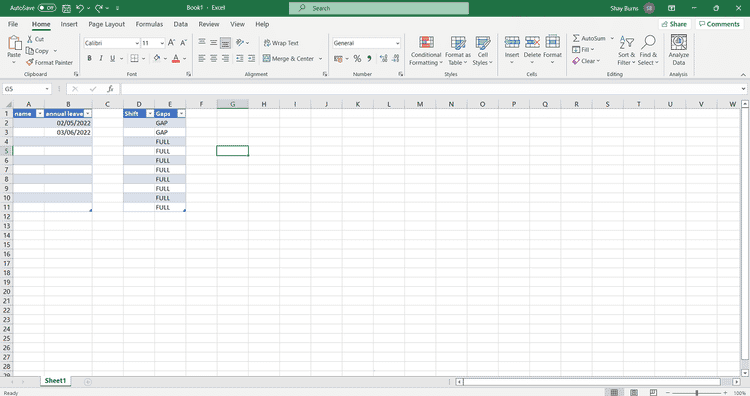Click the Share button
This screenshot has width=750, height=396.
pos(674,24)
